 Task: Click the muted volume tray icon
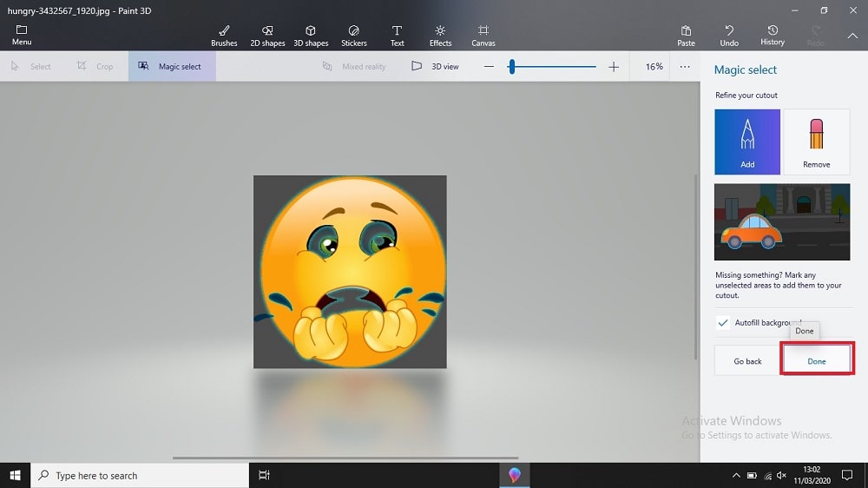point(782,475)
